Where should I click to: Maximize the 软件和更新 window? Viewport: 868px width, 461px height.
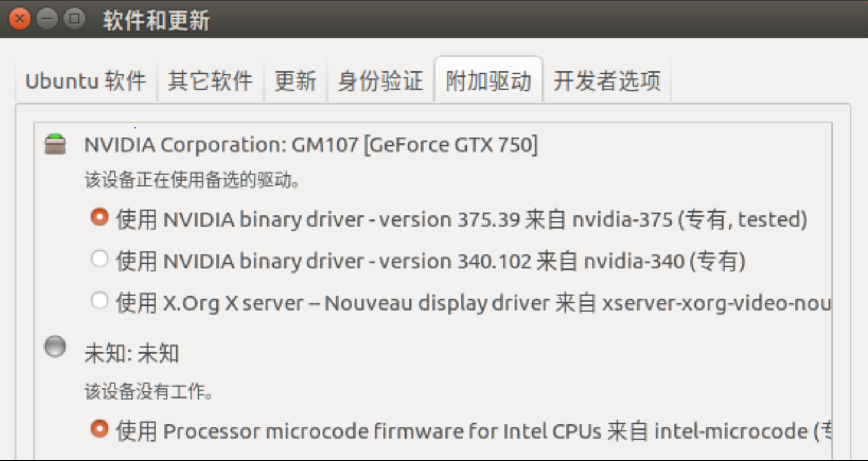coord(74,19)
